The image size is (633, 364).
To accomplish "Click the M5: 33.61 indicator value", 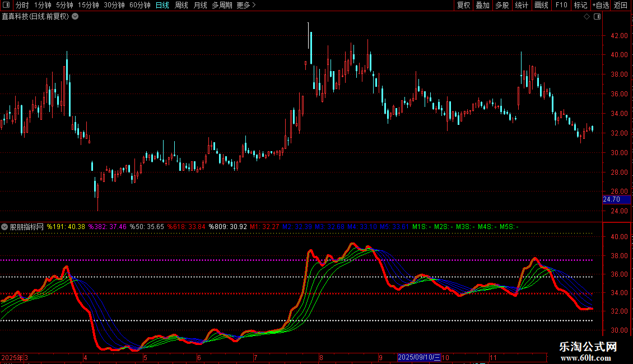I will 394,227.
